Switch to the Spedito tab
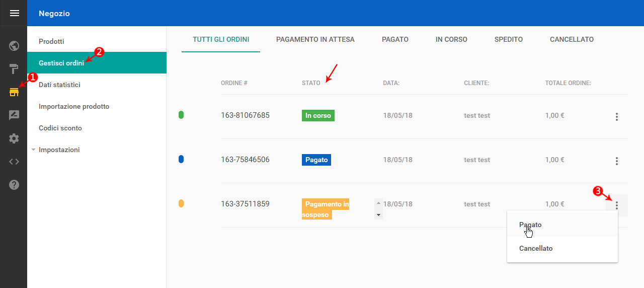Screen dimensions: 644x288 (x=508, y=39)
